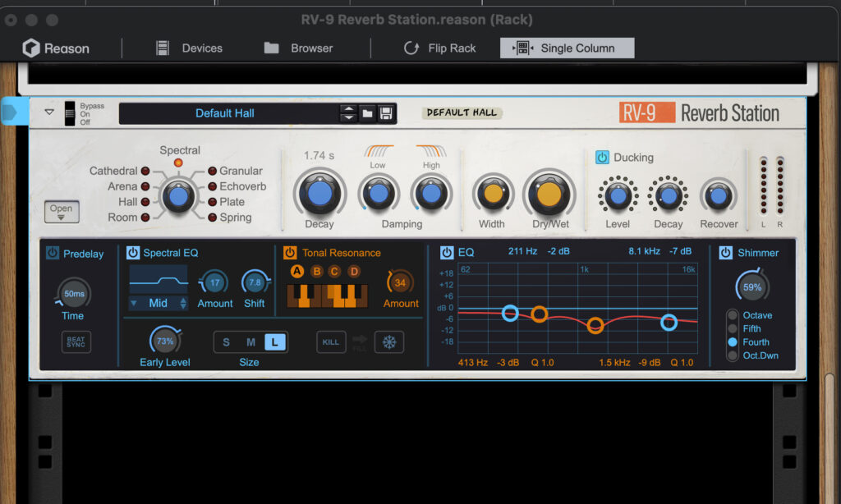
Task: Click the Ducking Level knob
Action: (x=618, y=195)
